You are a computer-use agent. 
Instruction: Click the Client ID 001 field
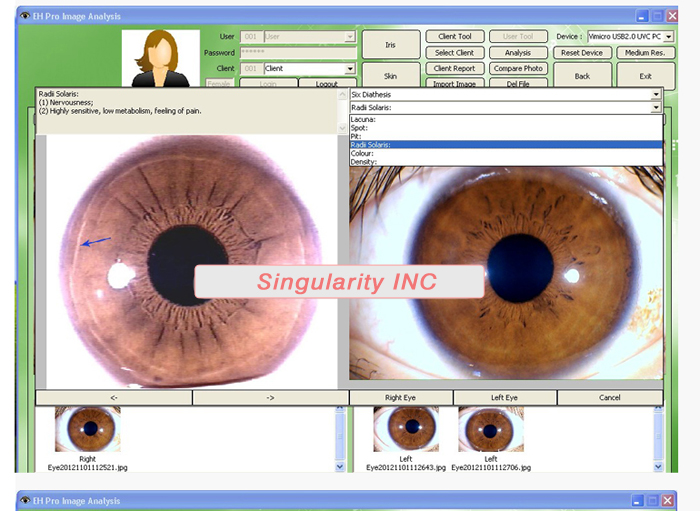pyautogui.click(x=251, y=69)
